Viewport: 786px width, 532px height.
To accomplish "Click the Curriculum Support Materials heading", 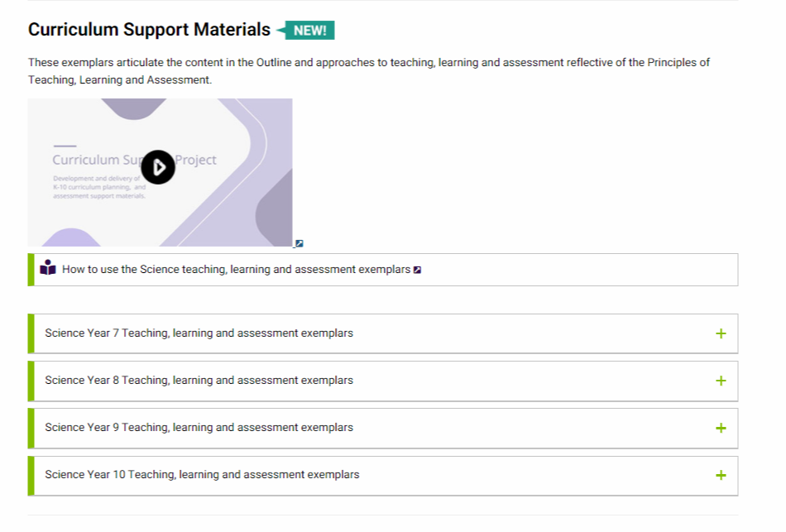I will pyautogui.click(x=150, y=30).
